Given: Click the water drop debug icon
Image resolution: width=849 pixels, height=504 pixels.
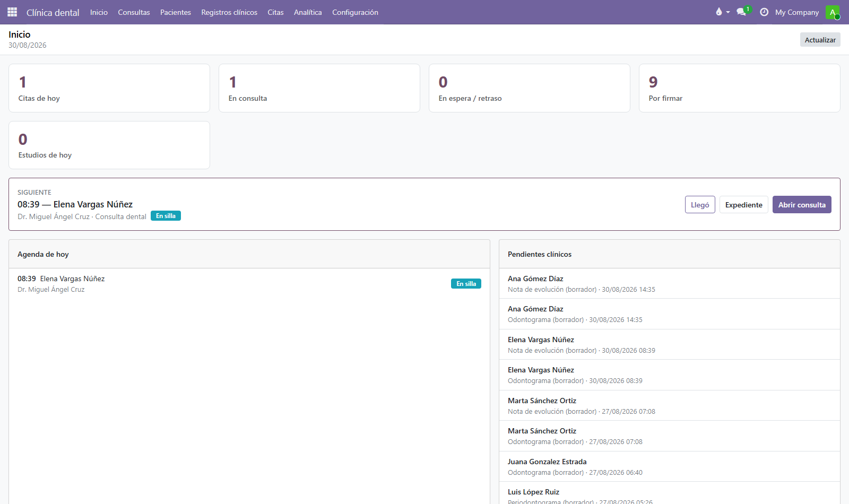Looking at the screenshot, I should (719, 12).
